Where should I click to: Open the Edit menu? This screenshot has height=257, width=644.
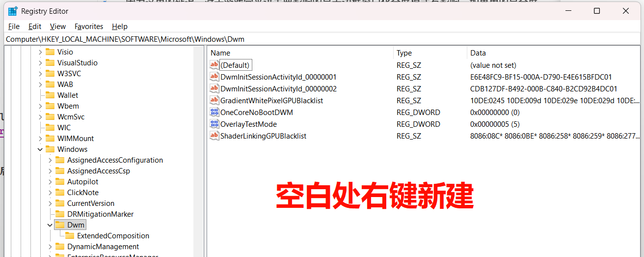point(35,27)
